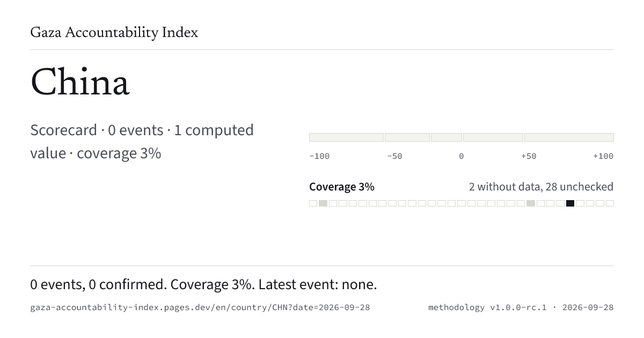The width and height of the screenshot is (644, 338).
Task: Click the bold Coverage 3% label
Action: [x=342, y=187]
